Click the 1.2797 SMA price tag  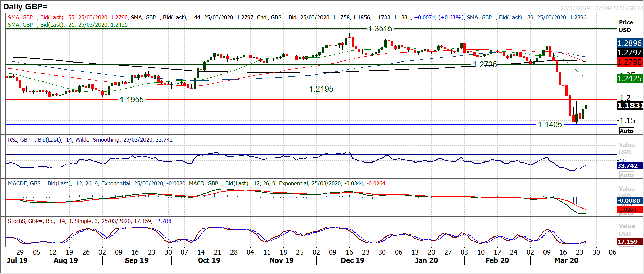pyautogui.click(x=629, y=53)
